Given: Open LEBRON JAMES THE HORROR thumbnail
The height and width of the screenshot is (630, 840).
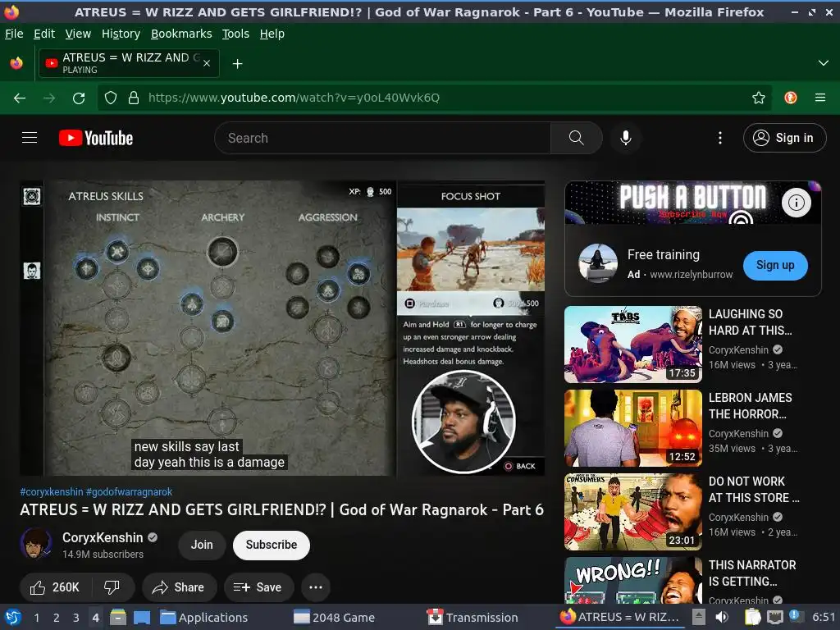Looking at the screenshot, I should click(x=633, y=428).
